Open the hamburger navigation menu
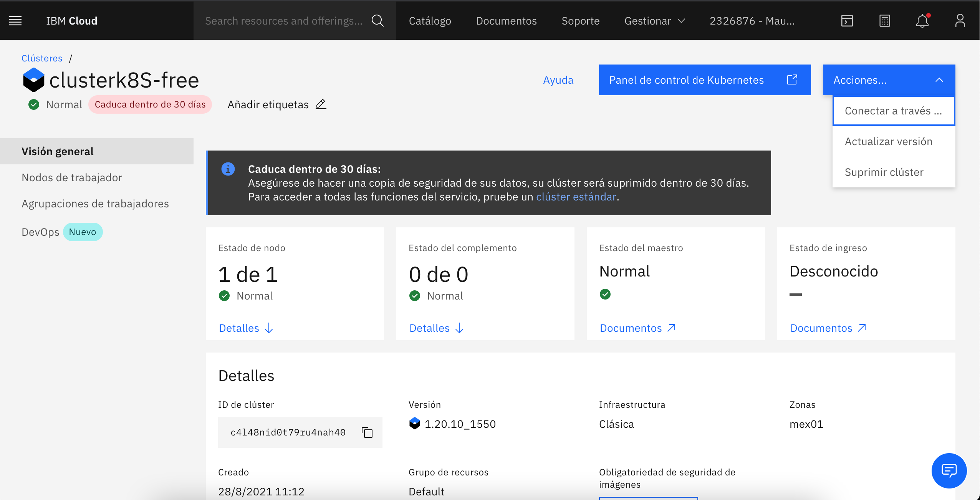 [15, 21]
